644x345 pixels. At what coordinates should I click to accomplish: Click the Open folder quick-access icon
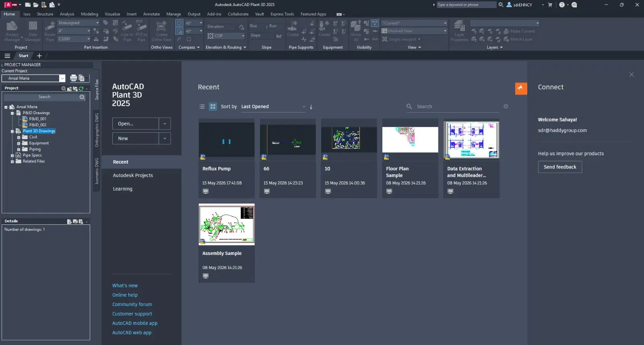(x=36, y=5)
